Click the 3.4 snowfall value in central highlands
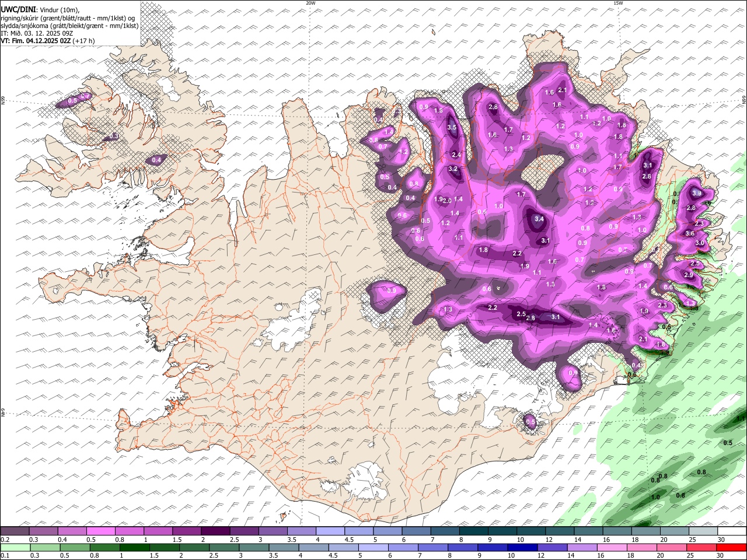747x560 pixels. 539,219
